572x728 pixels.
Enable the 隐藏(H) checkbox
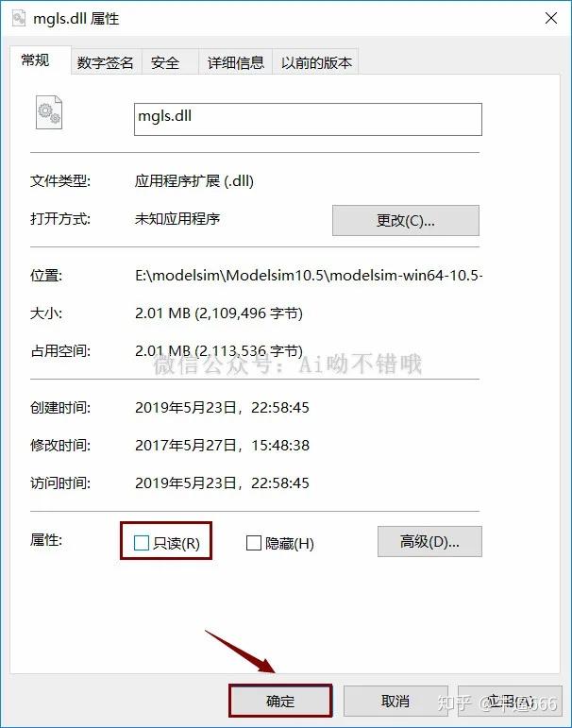coord(254,542)
